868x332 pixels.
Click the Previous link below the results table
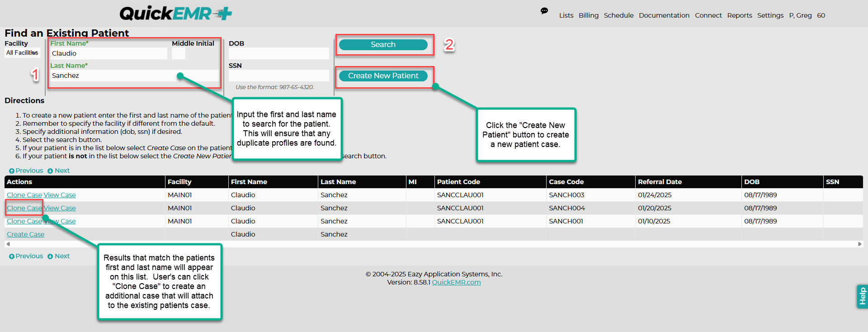pos(26,256)
